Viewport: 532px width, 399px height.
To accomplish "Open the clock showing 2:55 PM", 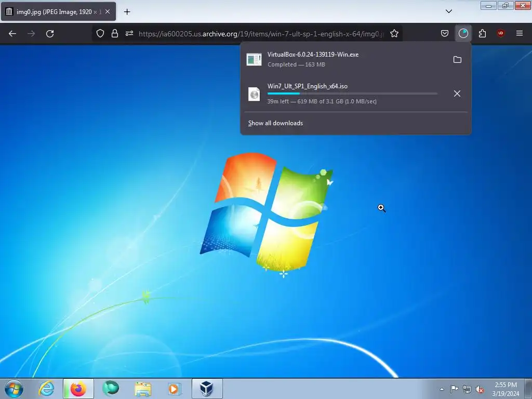I will coord(506,389).
